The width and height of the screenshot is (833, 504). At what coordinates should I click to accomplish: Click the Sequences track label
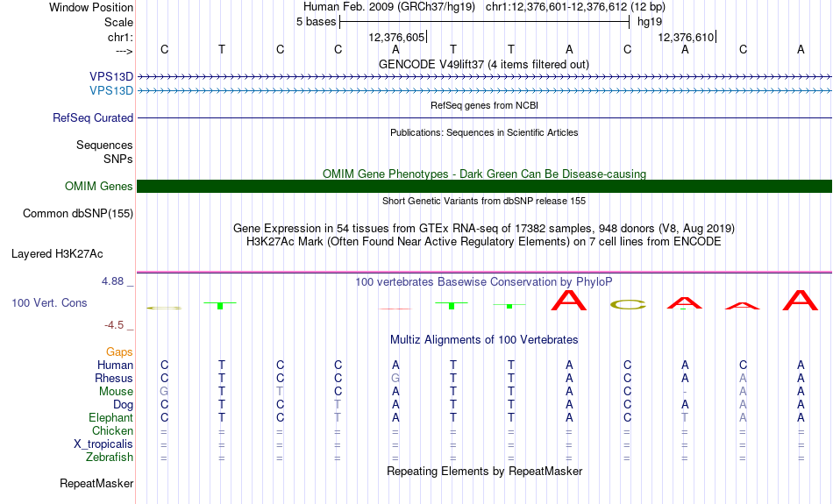[104, 145]
